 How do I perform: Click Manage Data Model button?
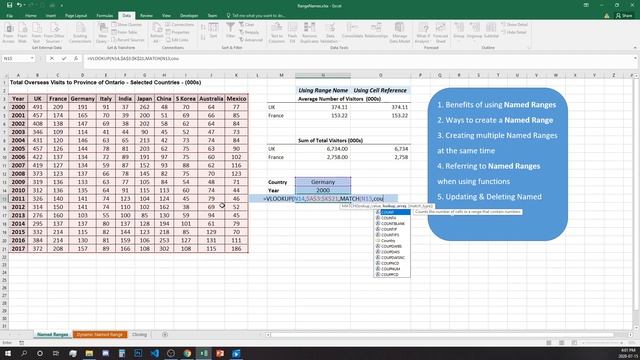click(399, 33)
